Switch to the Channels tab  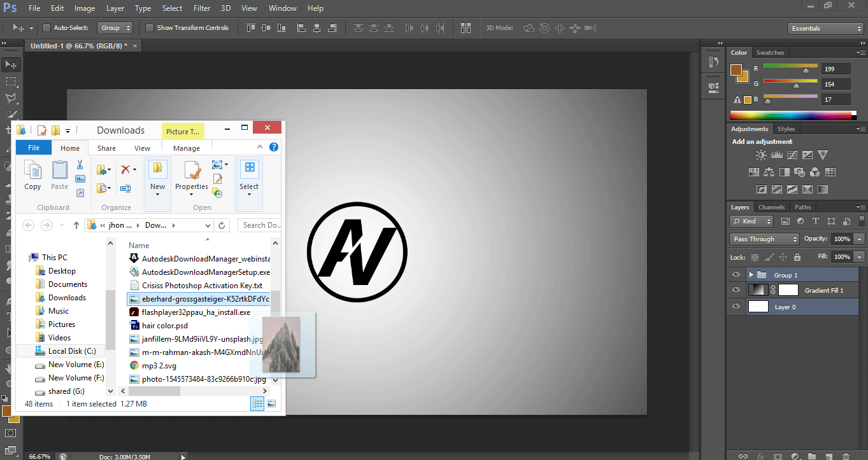771,207
